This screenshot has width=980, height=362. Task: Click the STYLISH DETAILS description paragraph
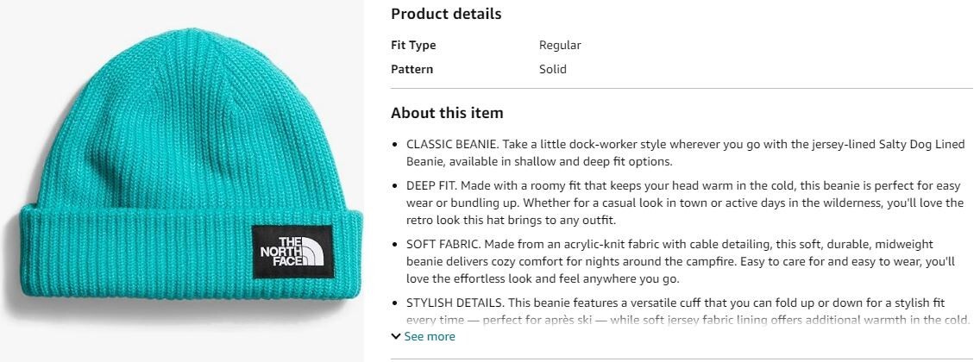(688, 311)
